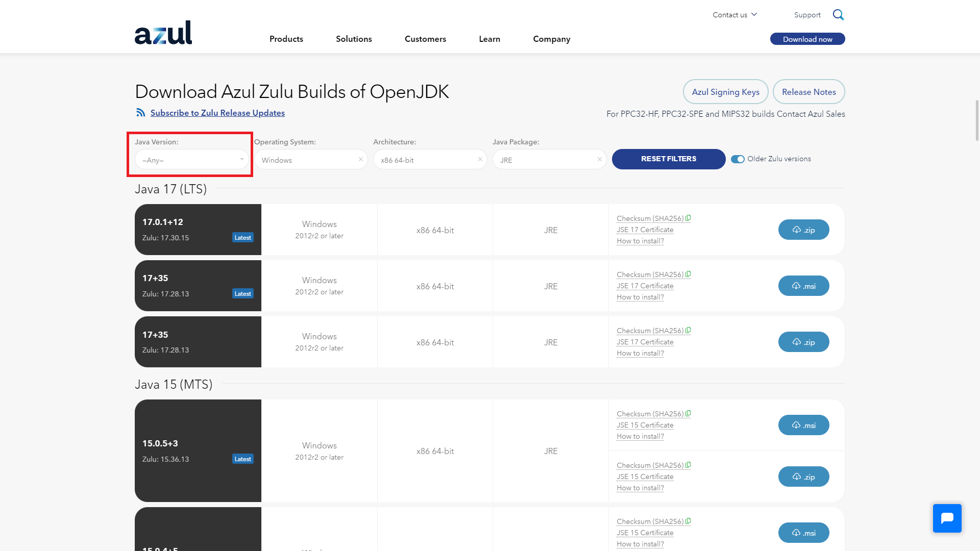Clear the Windows operating system filter

(x=361, y=160)
